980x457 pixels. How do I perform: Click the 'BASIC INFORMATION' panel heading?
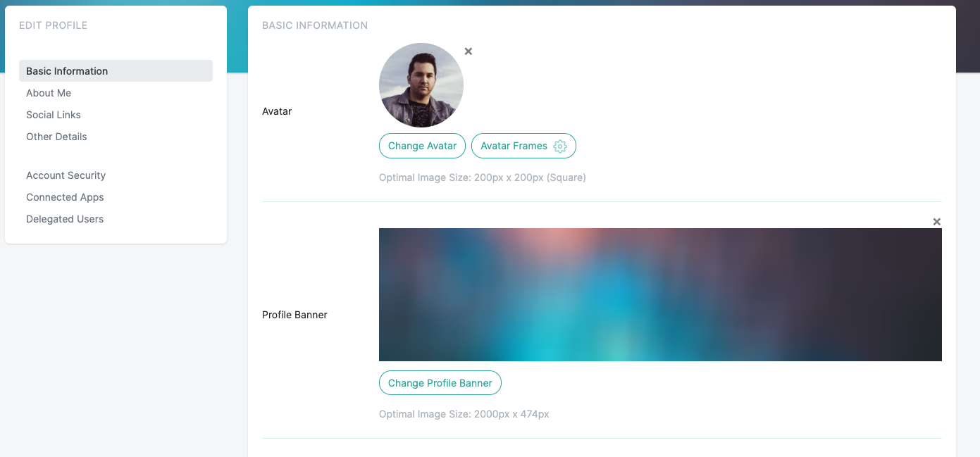(x=315, y=25)
